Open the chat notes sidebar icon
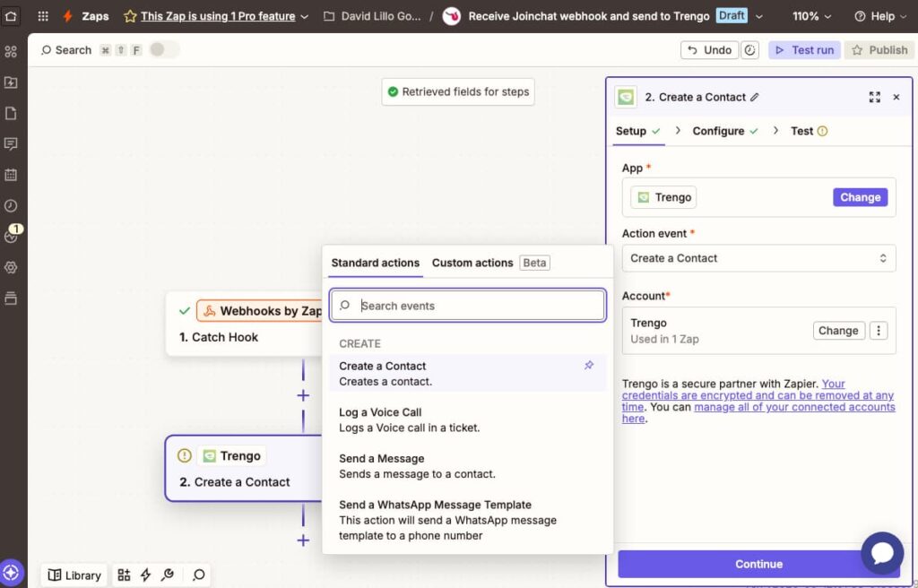 click(11, 143)
